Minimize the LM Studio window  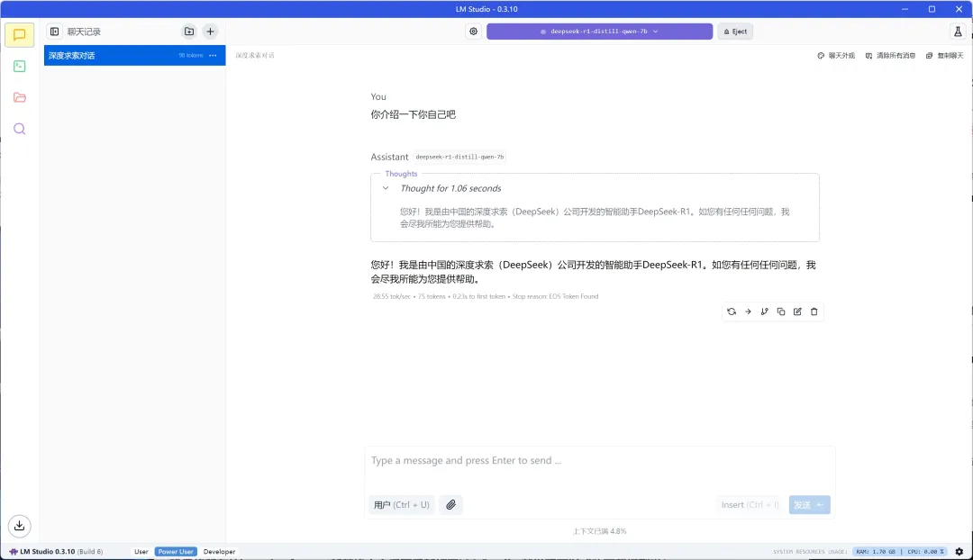[905, 9]
